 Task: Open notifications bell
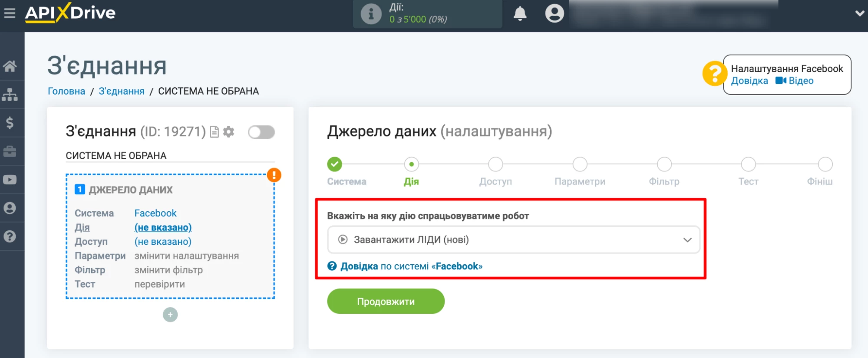520,13
